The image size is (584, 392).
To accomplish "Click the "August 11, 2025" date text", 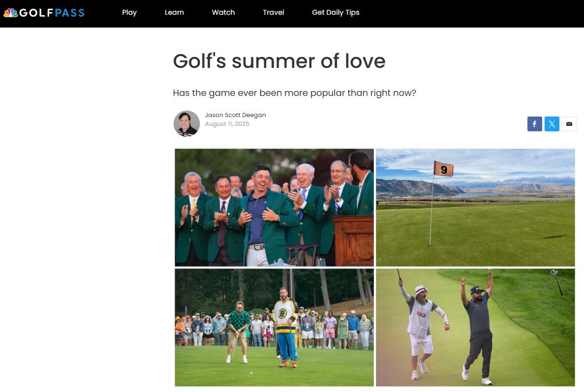I will coord(227,124).
